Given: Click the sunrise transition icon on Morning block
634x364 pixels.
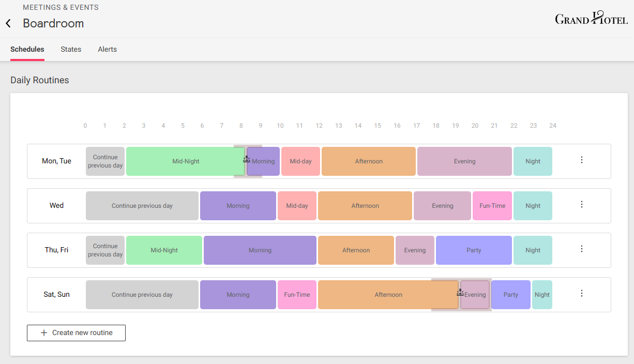Looking at the screenshot, I should [248, 161].
